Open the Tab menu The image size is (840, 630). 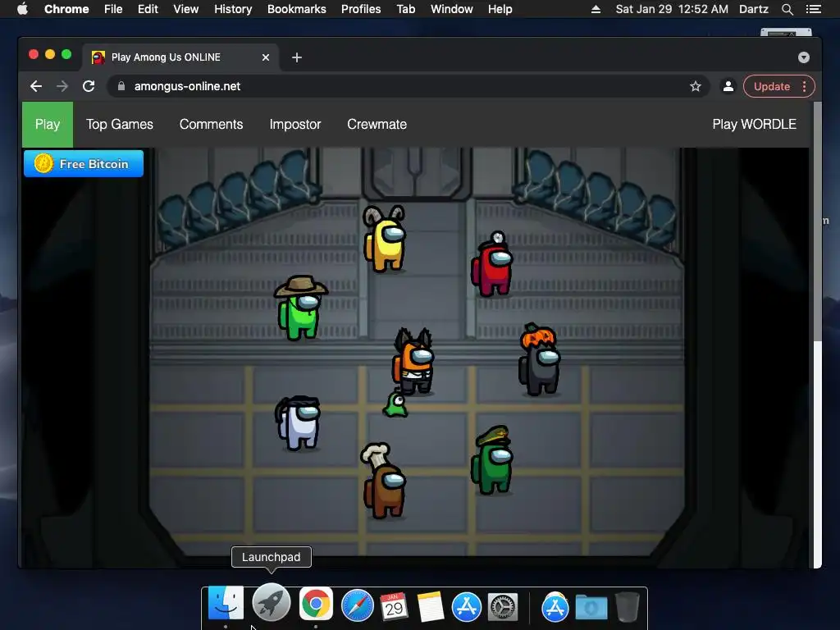tap(406, 9)
